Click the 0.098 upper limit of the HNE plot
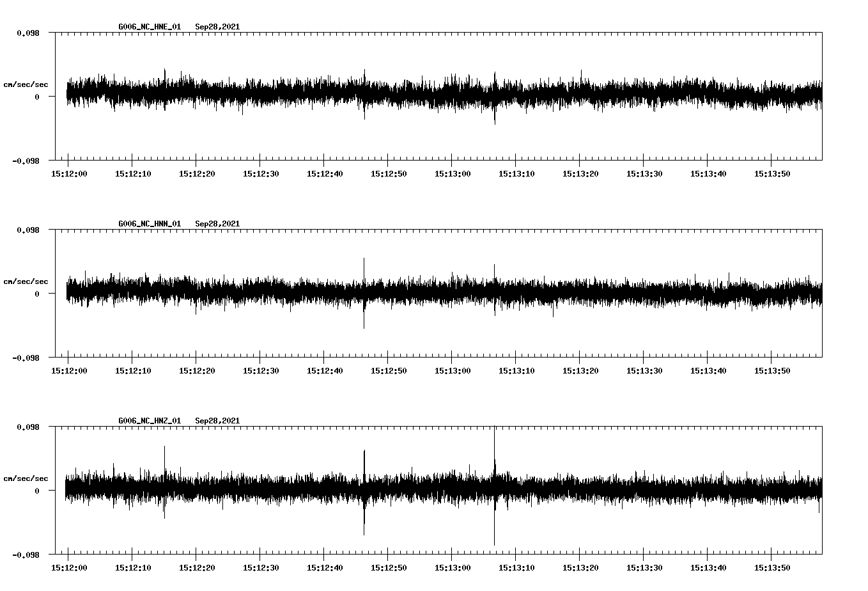 [28, 33]
